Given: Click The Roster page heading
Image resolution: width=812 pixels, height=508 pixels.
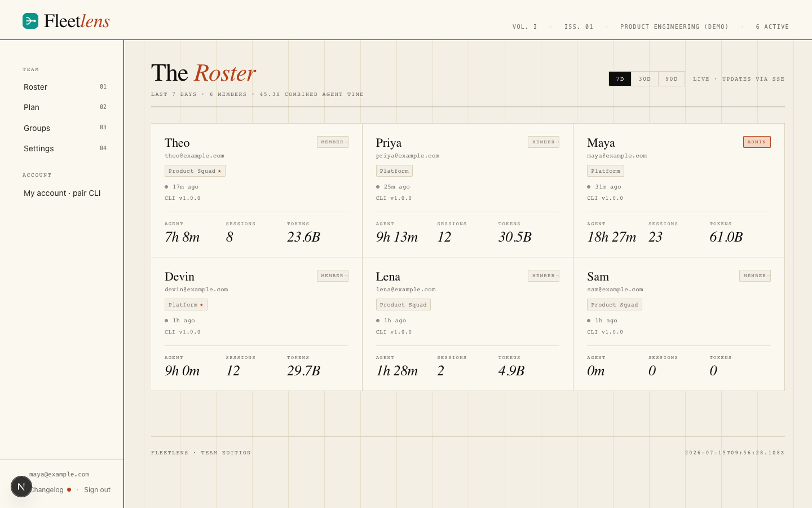Looking at the screenshot, I should 204,73.
